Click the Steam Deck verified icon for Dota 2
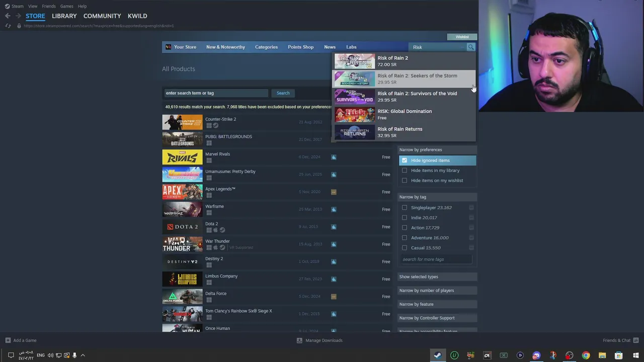Screen dimensions: 644x362 334,227
